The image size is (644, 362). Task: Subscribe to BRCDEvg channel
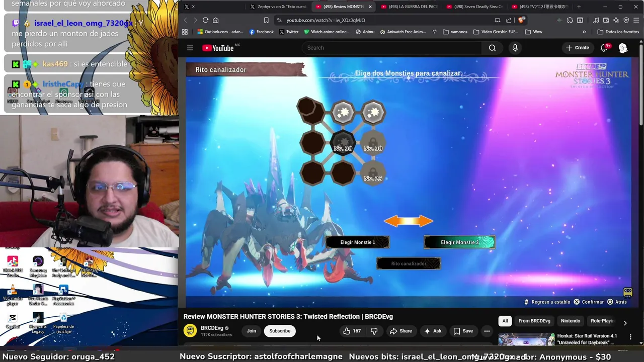click(280, 331)
